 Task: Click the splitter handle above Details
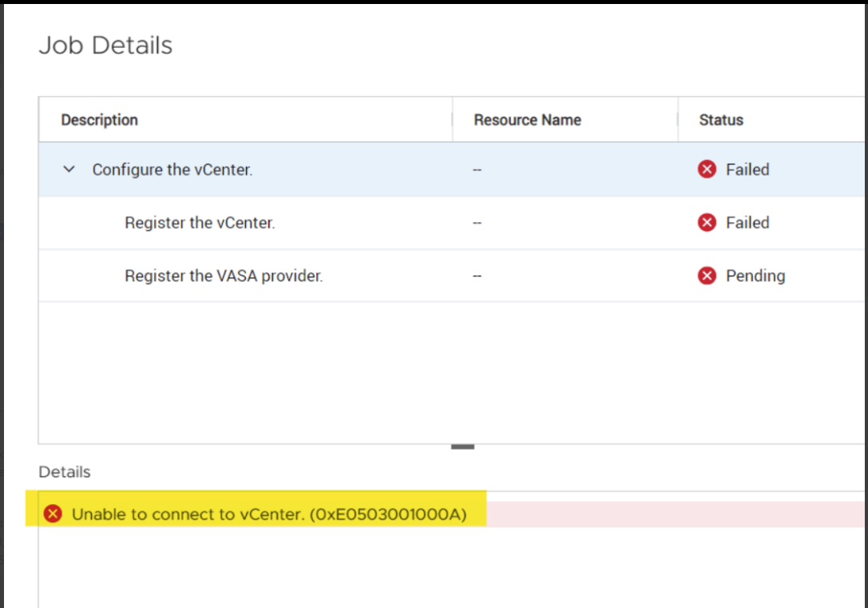(462, 447)
